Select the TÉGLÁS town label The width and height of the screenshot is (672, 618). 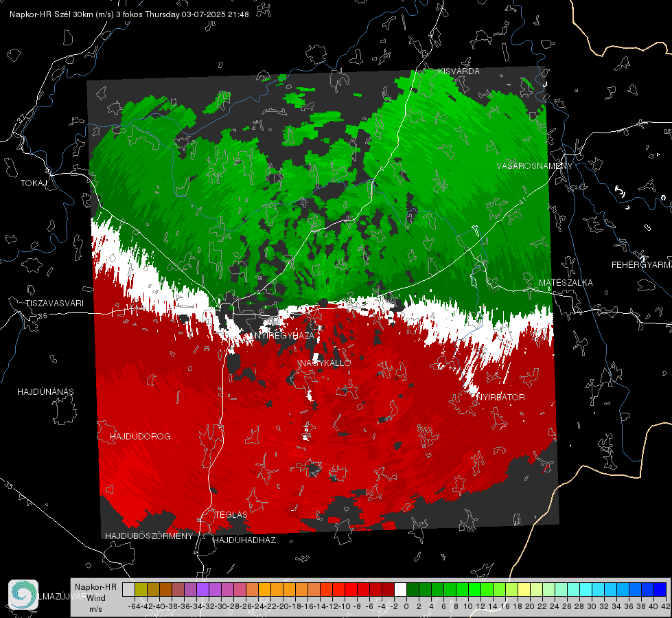click(231, 514)
